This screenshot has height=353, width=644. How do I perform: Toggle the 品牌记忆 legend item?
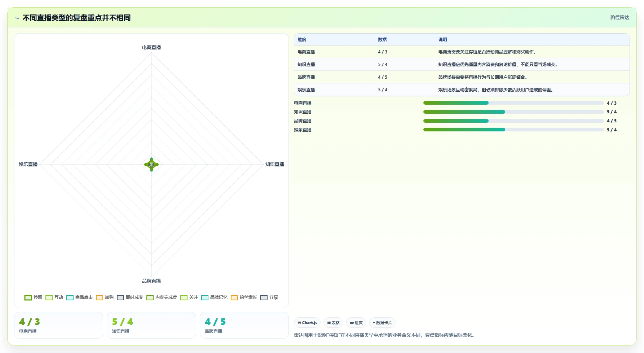(x=214, y=297)
